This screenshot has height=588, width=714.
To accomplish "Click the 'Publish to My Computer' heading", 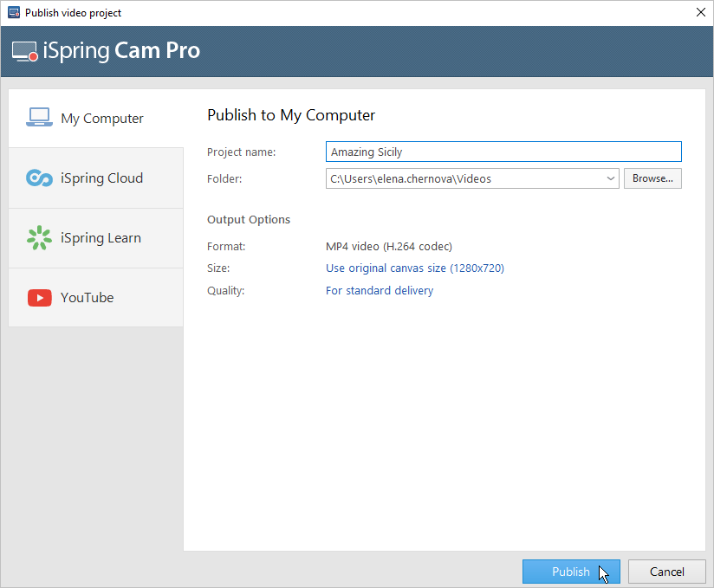I will coord(291,115).
